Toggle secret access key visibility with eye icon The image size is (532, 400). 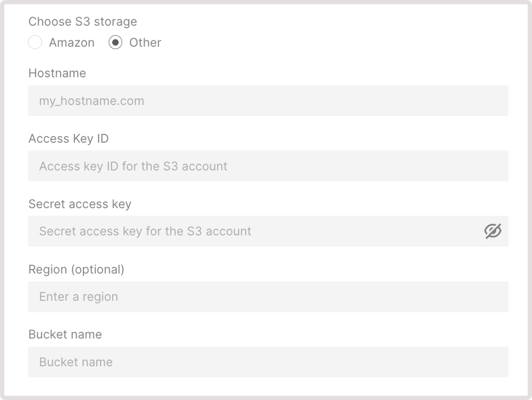point(493,231)
